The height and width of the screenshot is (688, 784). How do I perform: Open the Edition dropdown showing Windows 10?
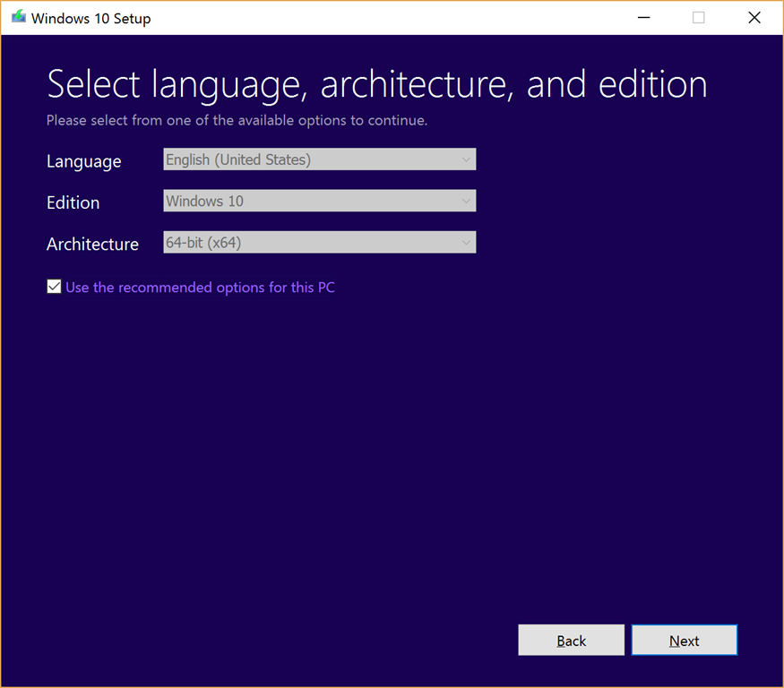tap(320, 201)
